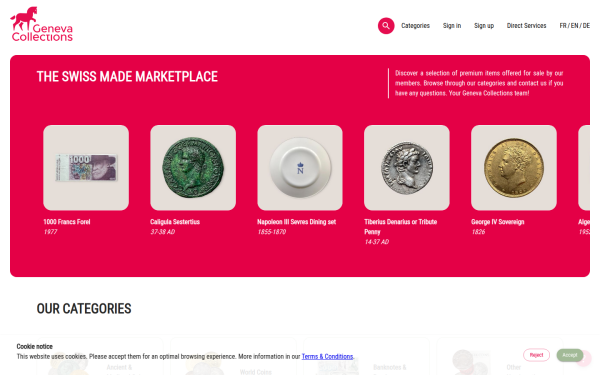Click the Geneva Collections horse logo
The height and width of the screenshot is (375, 600).
42,24
